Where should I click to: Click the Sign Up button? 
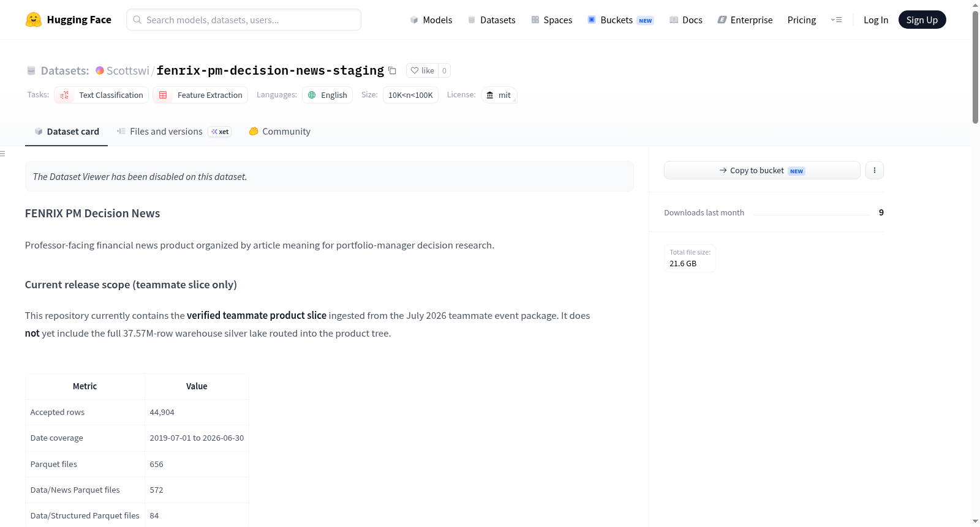tap(922, 20)
